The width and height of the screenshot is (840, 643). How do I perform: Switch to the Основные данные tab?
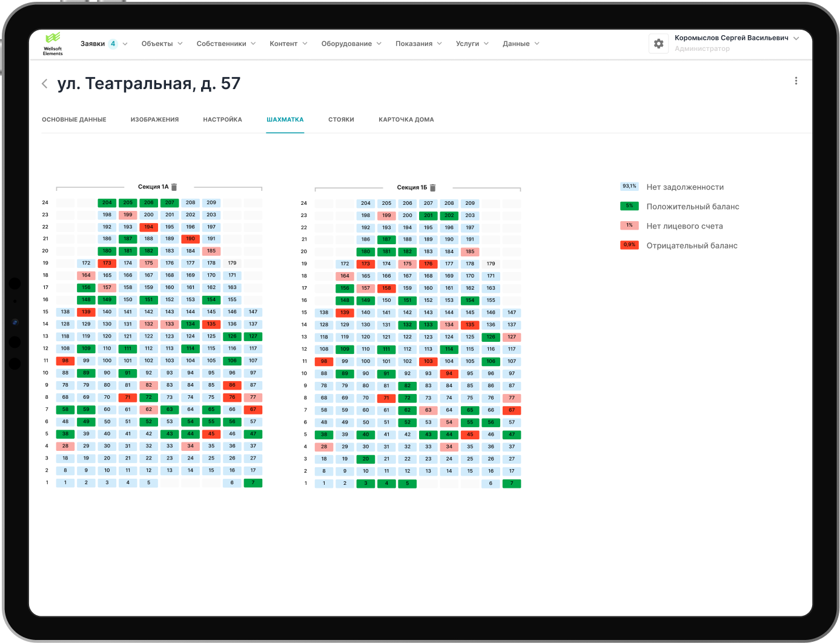74,120
